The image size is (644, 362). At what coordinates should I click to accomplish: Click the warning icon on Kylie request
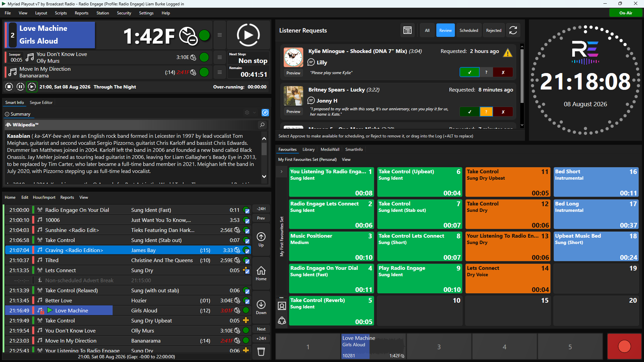[508, 53]
